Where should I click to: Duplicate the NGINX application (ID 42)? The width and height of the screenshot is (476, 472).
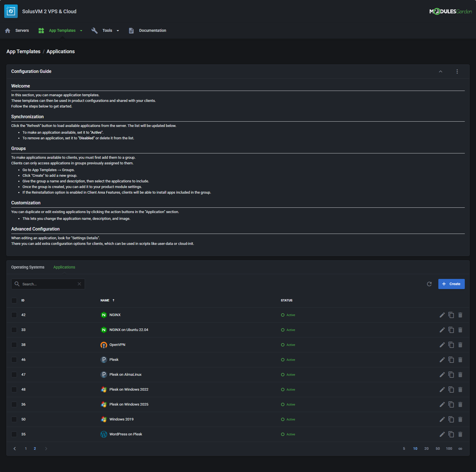point(451,315)
